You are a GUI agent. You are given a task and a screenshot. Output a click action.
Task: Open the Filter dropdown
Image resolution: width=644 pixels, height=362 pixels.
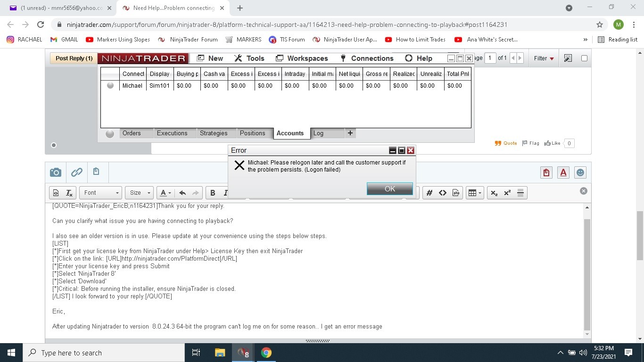tap(544, 58)
